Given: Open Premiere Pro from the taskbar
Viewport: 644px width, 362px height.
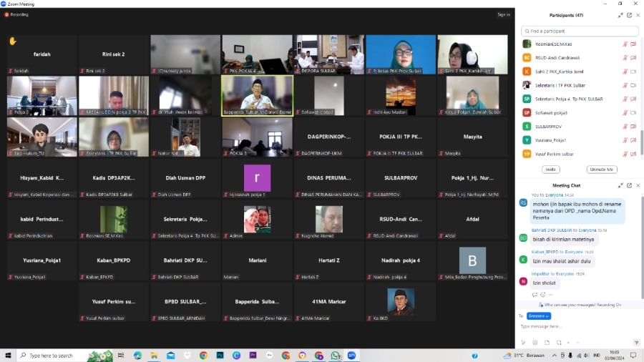Looking at the screenshot, I should tap(253, 356).
